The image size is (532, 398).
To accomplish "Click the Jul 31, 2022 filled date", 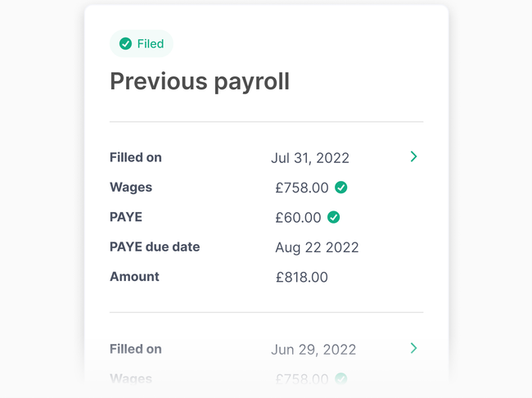I will click(x=310, y=158).
